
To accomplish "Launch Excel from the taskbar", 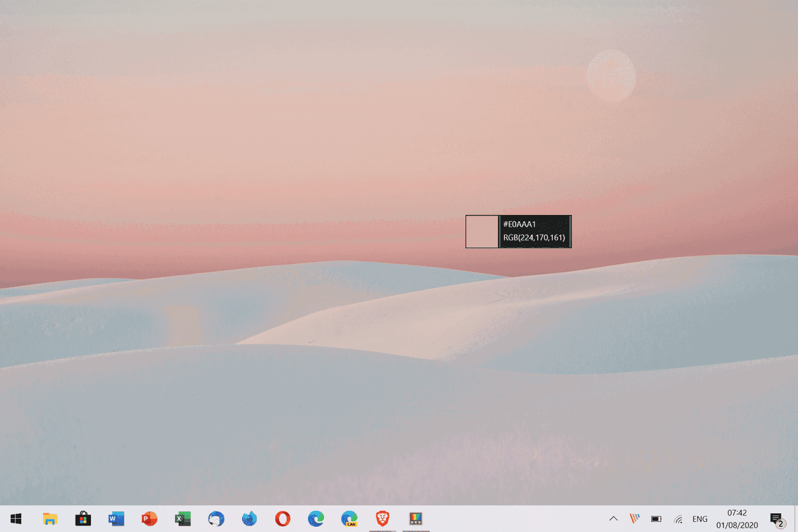I will 183,519.
